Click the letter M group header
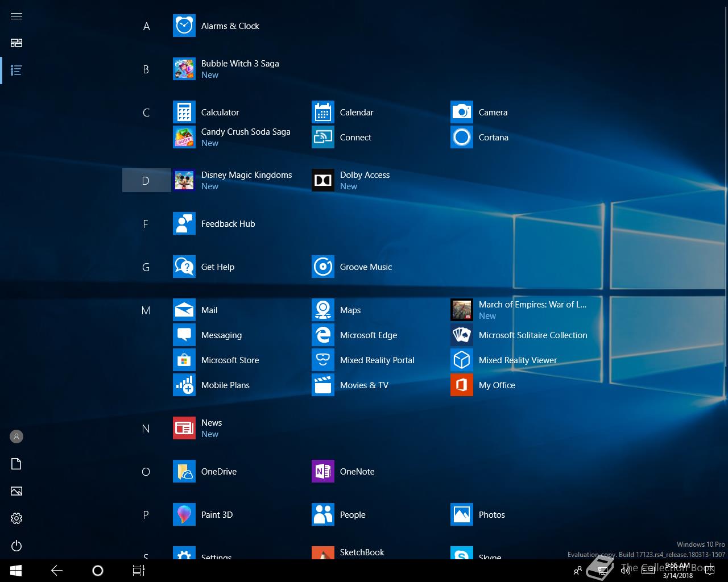Image resolution: width=728 pixels, height=582 pixels. [146, 310]
